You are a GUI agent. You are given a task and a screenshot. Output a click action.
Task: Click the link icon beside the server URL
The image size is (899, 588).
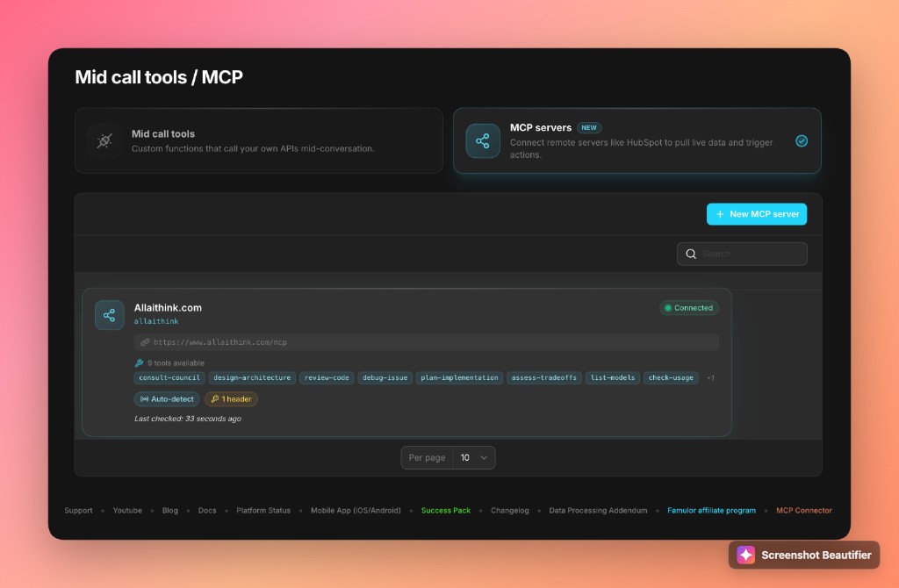[145, 342]
